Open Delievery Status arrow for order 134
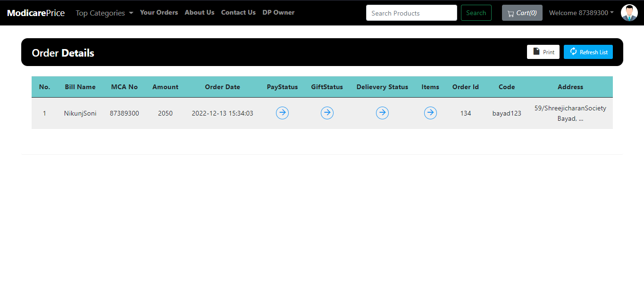The width and height of the screenshot is (644, 283). click(382, 113)
